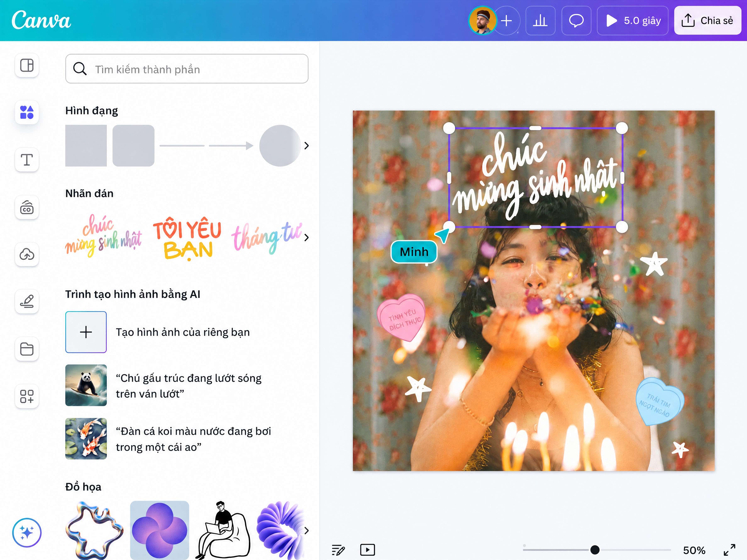Open the Brand kit sidebar icon
The height and width of the screenshot is (560, 747).
coord(27,207)
